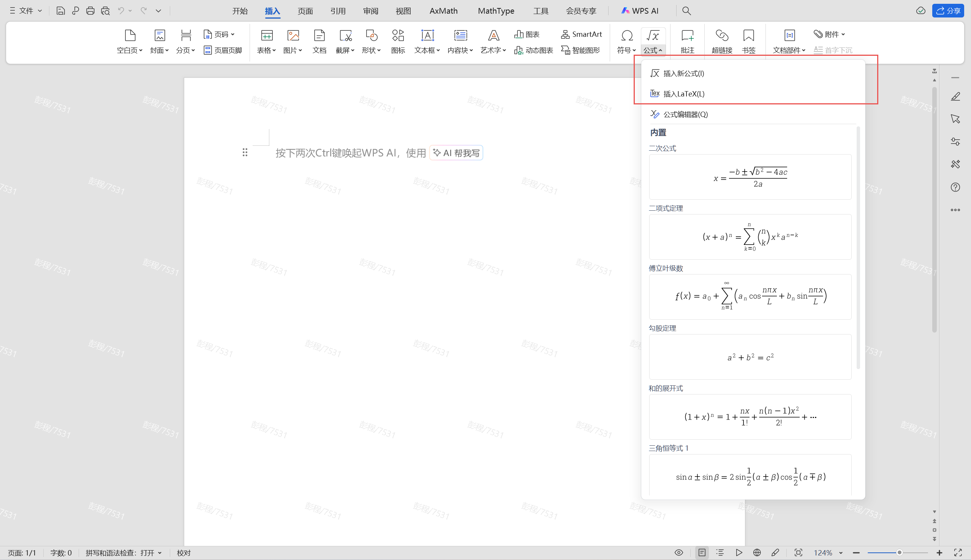Click the 书签 bookmark icon
The image size is (971, 560).
click(x=748, y=36)
